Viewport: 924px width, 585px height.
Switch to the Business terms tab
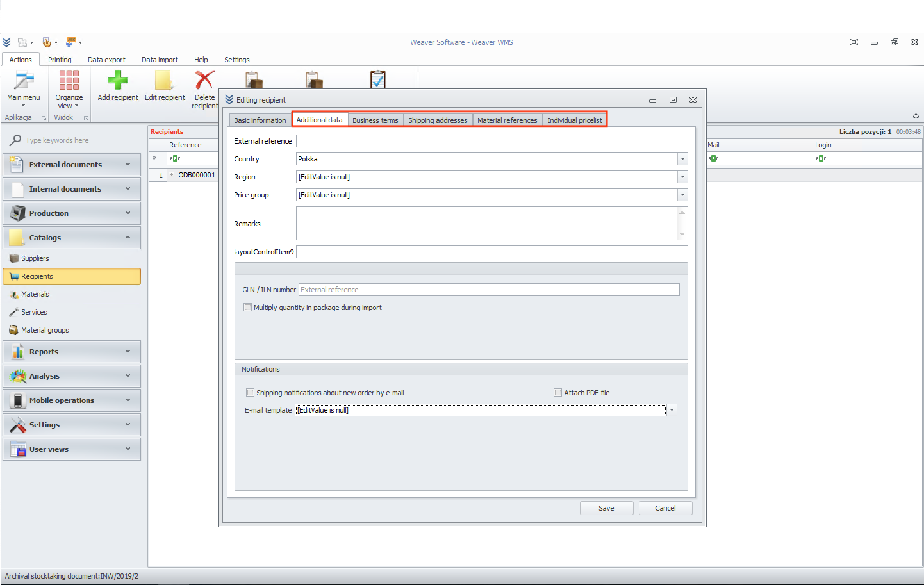click(x=375, y=120)
